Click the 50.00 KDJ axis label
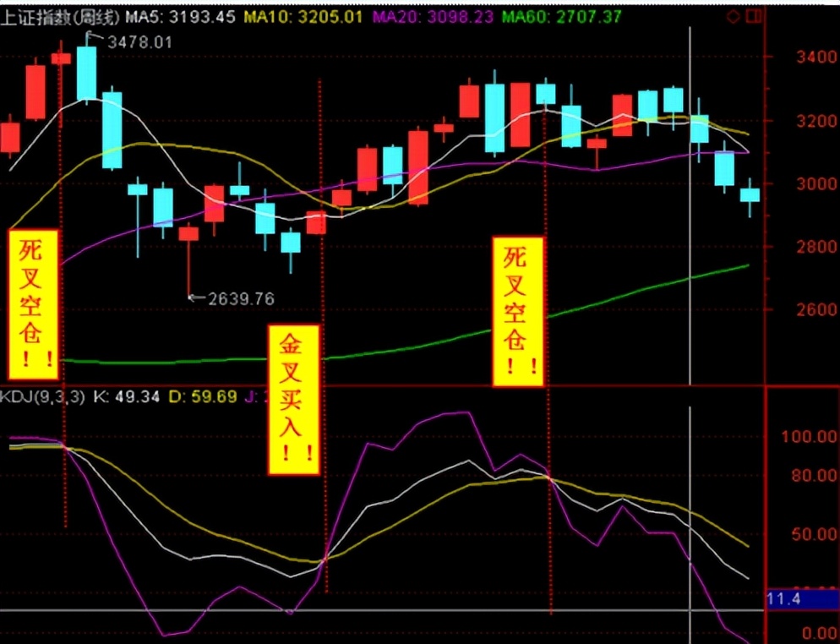840x644 pixels. pos(814,534)
